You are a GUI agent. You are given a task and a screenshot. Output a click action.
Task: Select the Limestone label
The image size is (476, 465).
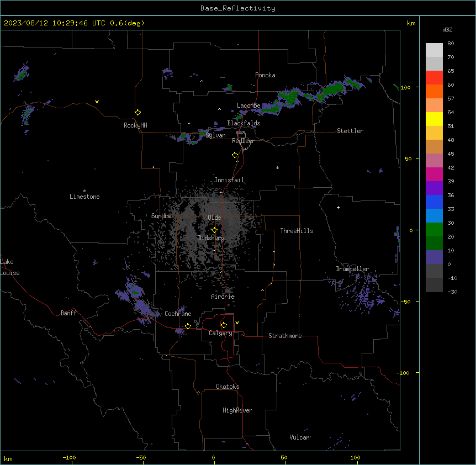click(84, 197)
